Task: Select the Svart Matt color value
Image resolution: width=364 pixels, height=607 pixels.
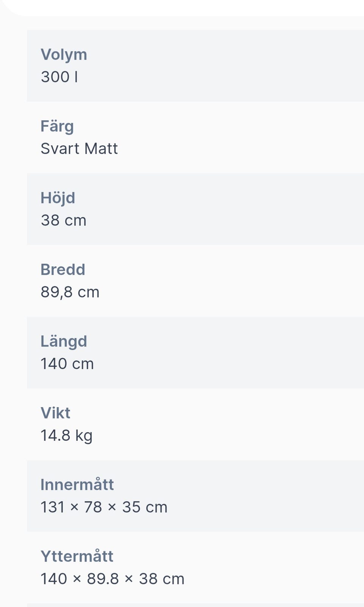Action: coord(79,149)
